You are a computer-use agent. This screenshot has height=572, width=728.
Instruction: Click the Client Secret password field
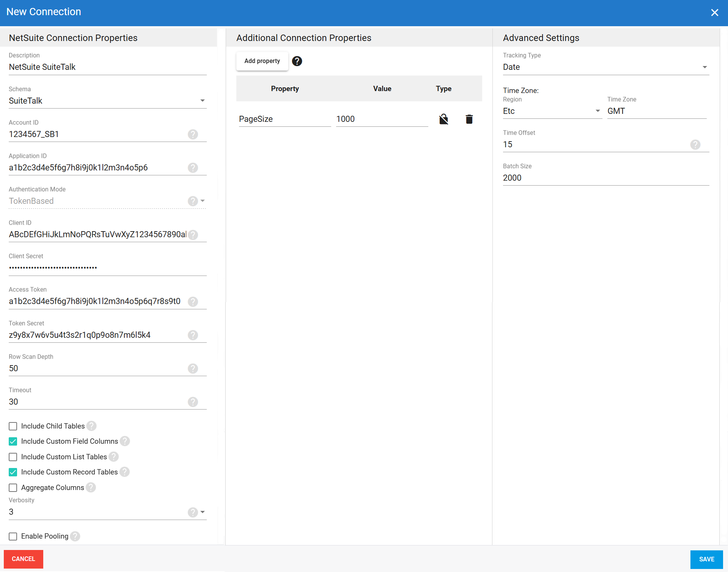click(x=108, y=268)
